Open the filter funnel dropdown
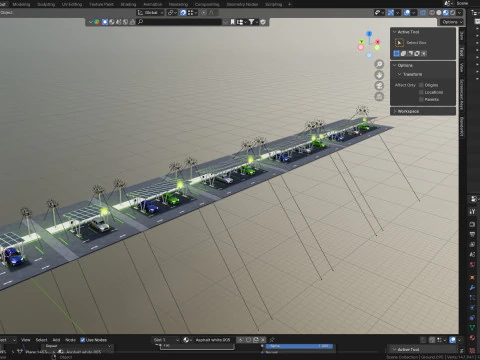Screen dimensions: 480x360 [253, 22]
